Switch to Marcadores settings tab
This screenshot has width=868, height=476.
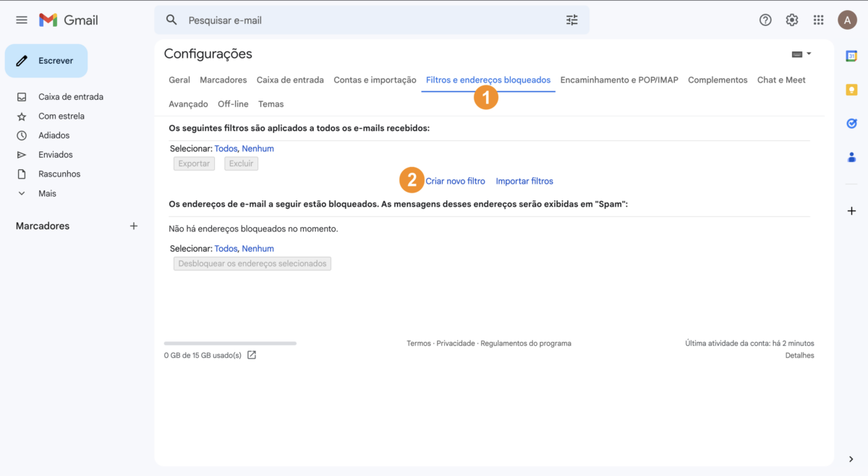coord(224,80)
